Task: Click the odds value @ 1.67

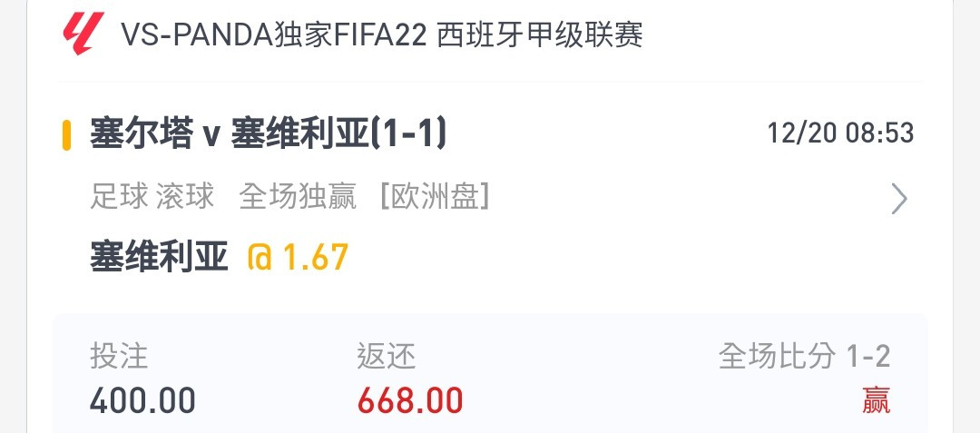Action: 299,257
